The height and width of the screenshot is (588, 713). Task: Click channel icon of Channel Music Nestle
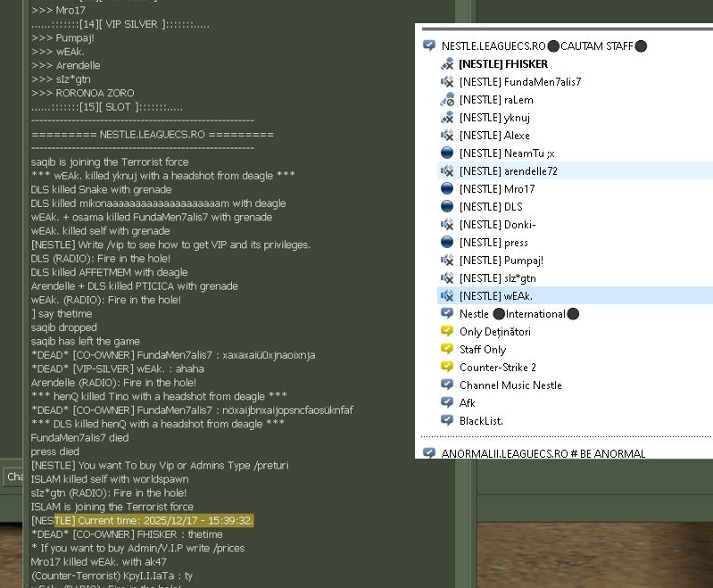447,385
